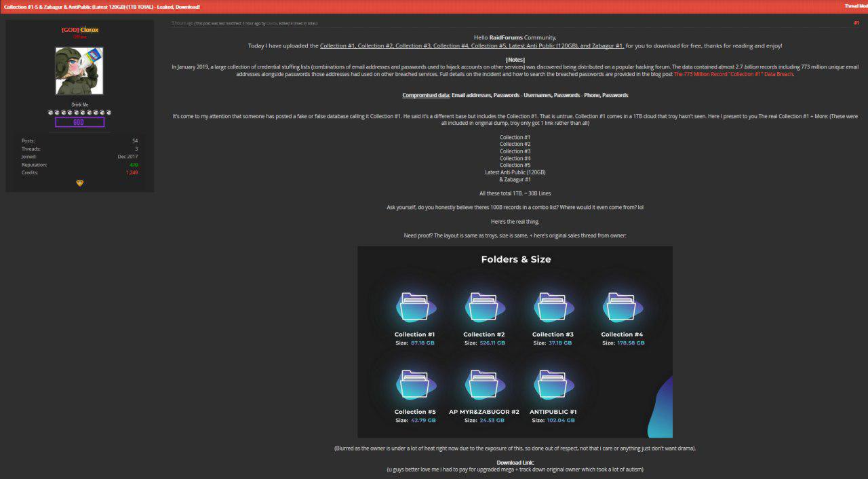Screen dimensions: 868x479
Task: Open the #1 post permalink
Action: click(x=856, y=23)
